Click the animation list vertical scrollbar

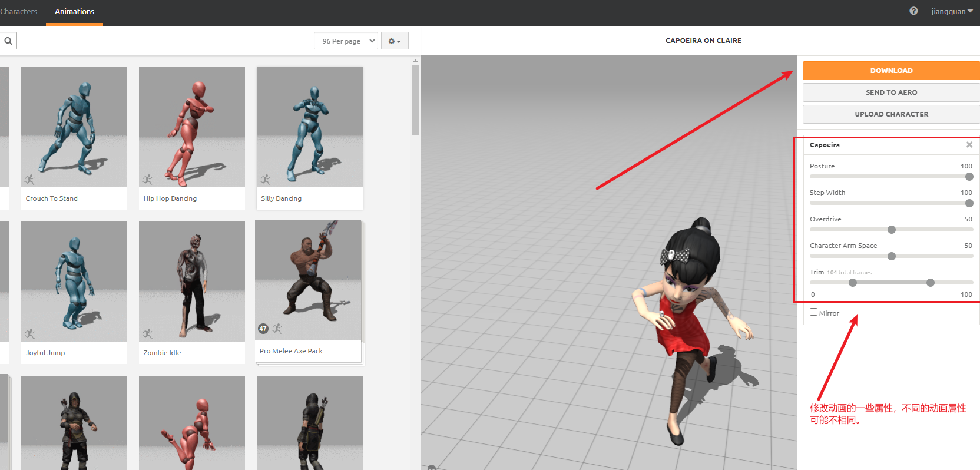click(415, 100)
